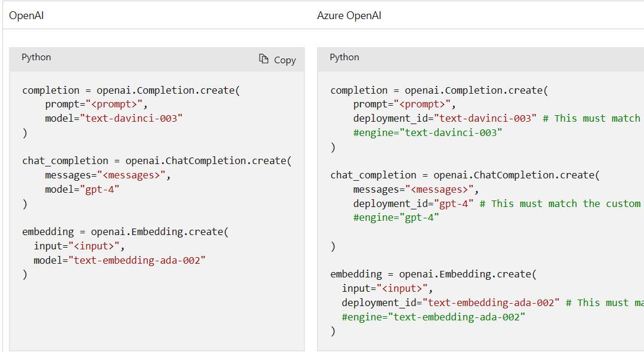The image size is (644, 352).
Task: Click deployment_id="text-embedding-ada-002" in Azure code
Action: coord(451,302)
